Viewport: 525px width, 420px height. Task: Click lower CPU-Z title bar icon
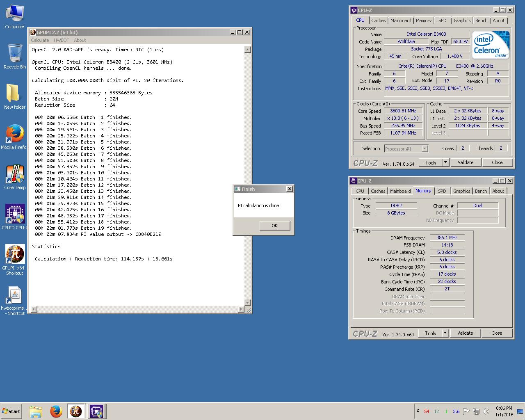click(x=353, y=181)
